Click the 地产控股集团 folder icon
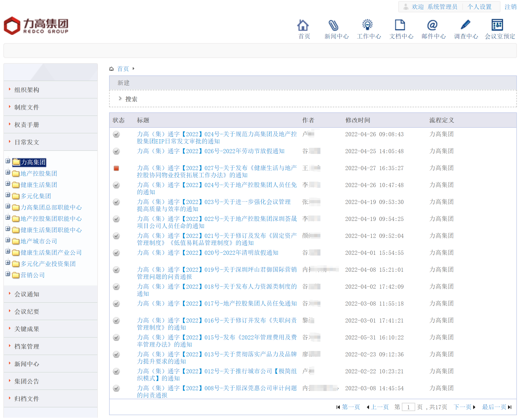This screenshot has height=420, width=522. click(16, 174)
